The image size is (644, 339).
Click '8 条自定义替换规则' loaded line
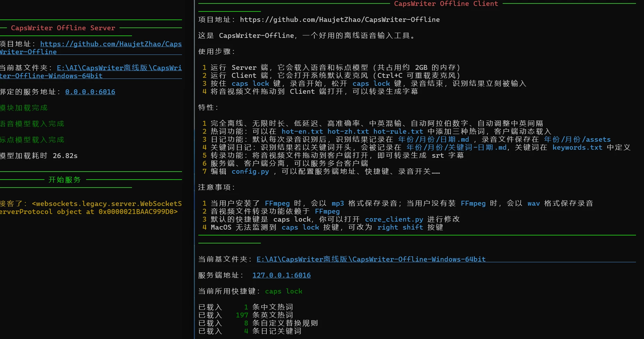coord(258,323)
